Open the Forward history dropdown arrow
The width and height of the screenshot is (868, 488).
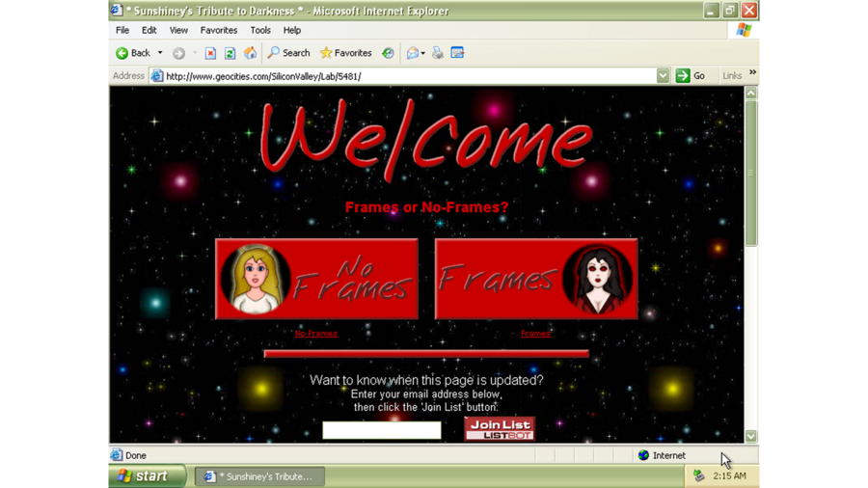coord(195,53)
